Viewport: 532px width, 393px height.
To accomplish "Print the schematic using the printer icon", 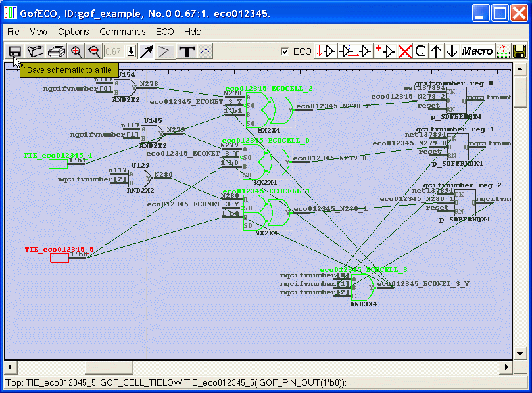I will tap(56, 51).
